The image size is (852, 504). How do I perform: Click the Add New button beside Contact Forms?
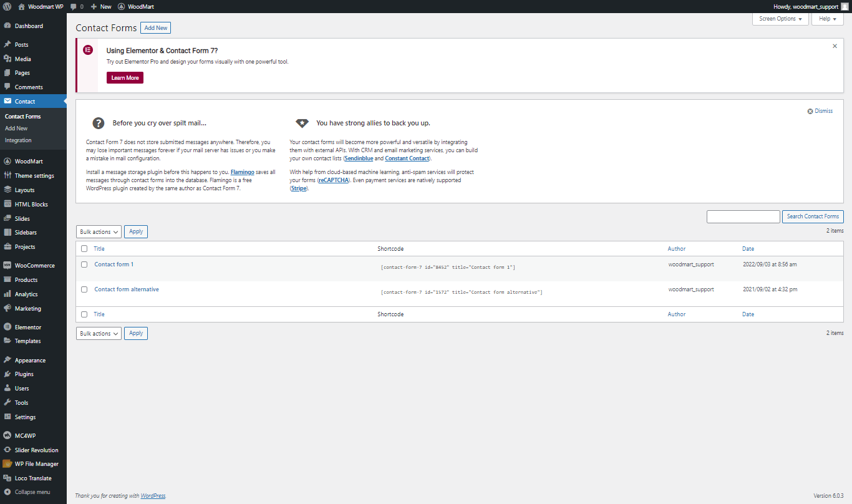(155, 28)
